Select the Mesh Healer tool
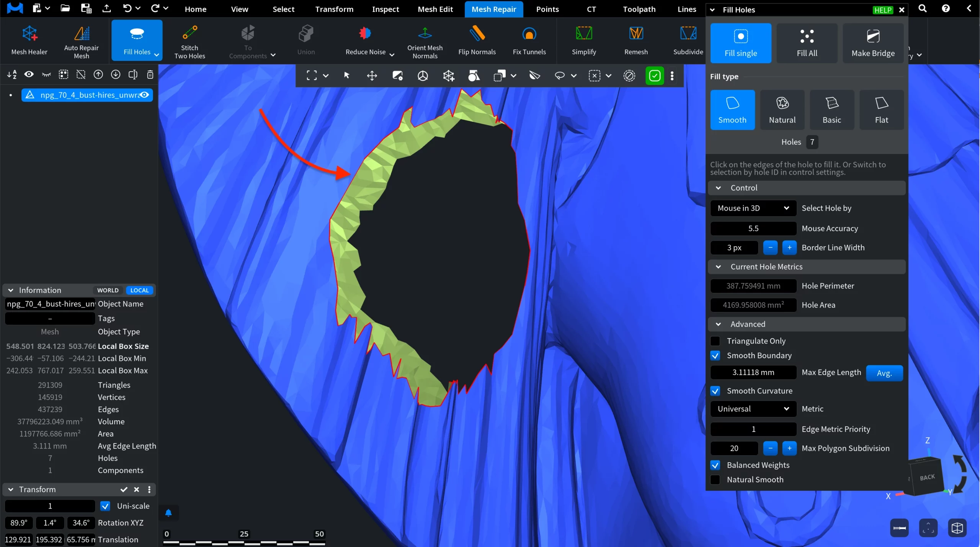Image resolution: width=980 pixels, height=547 pixels. [x=29, y=40]
